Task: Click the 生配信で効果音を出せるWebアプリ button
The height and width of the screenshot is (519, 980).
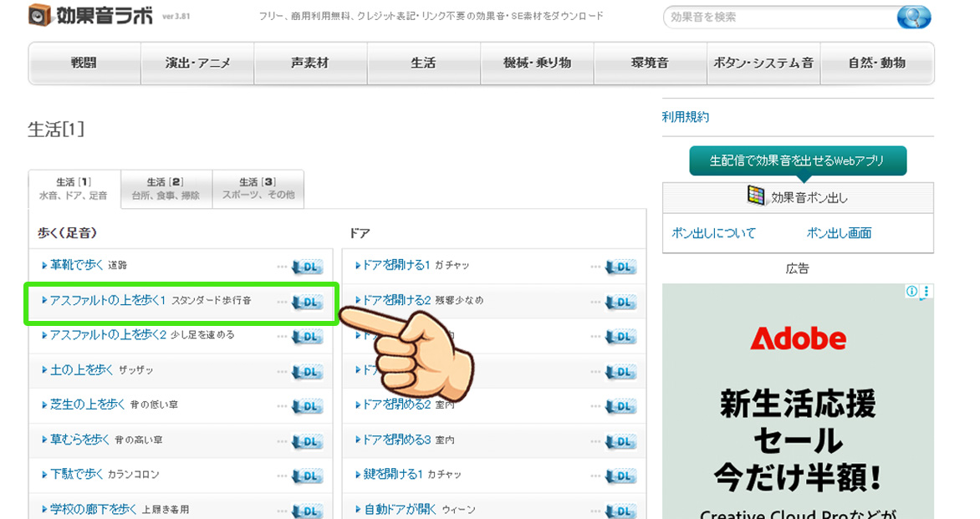Action: pos(797,160)
